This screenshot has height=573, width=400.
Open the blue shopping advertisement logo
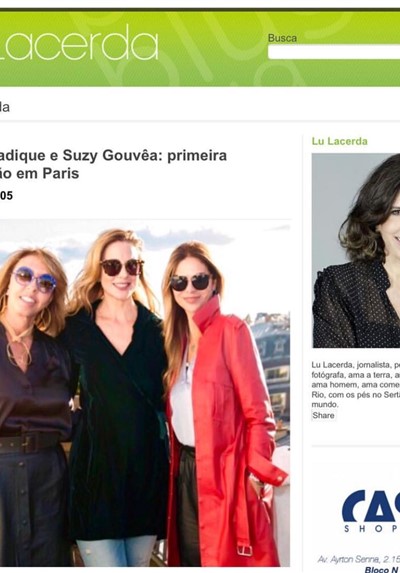tap(371, 511)
